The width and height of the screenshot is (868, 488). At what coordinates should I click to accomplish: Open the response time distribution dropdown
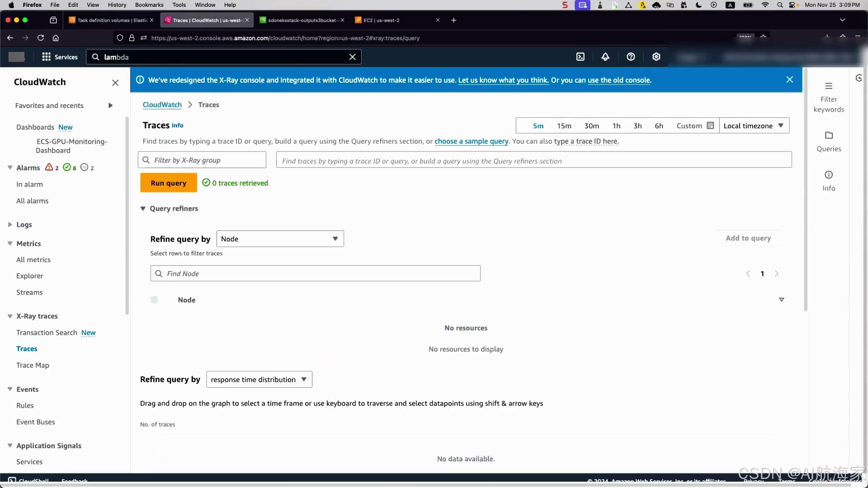259,380
